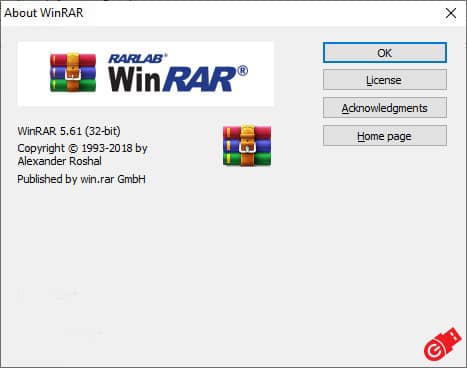Click the WinRAR books icon beside copyright text
This screenshot has width=467, height=368.
247,145
